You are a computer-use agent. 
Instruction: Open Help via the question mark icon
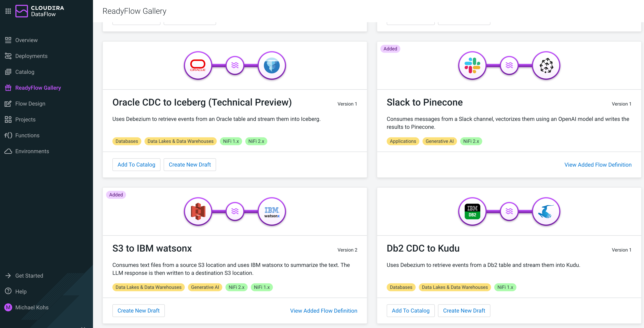(x=8, y=291)
